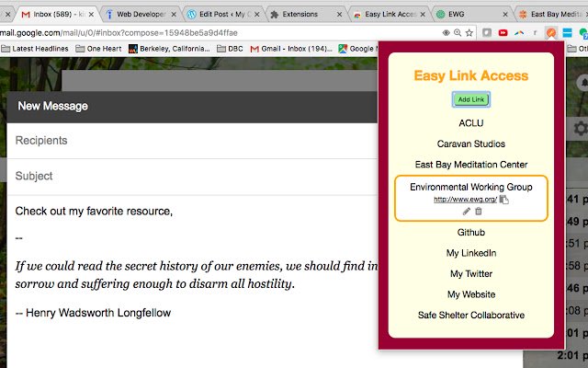The height and width of the screenshot is (368, 588).
Task: Click the Recipients field
Action: (192, 141)
